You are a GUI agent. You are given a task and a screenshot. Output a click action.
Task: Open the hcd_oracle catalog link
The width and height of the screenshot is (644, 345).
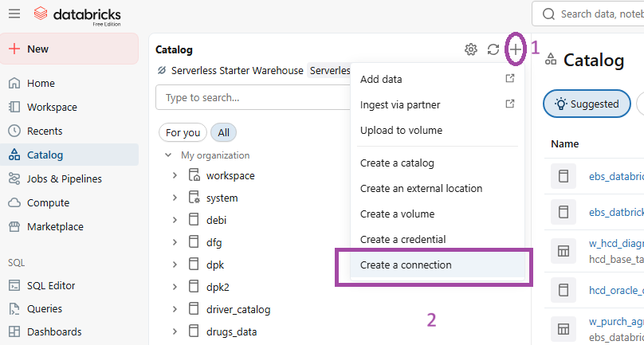[615, 290]
